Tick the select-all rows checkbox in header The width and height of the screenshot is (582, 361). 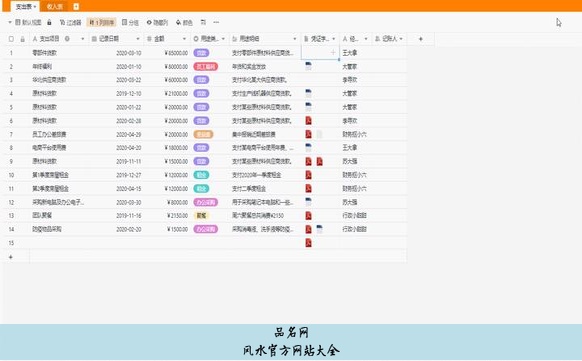click(11, 39)
